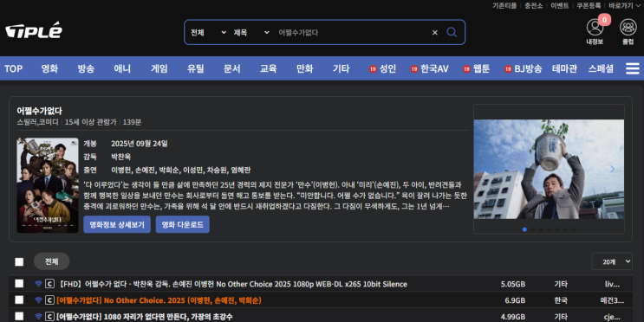The image size is (644, 322).
Task: Open the 전체 category dropdown in search bar
Action: (208, 32)
